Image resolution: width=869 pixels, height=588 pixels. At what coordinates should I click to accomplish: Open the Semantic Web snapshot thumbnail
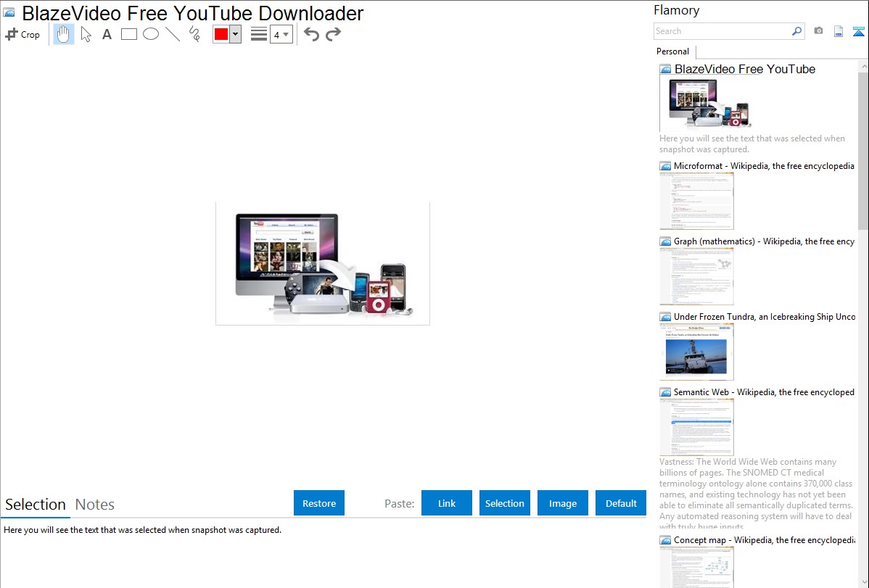pyautogui.click(x=696, y=427)
